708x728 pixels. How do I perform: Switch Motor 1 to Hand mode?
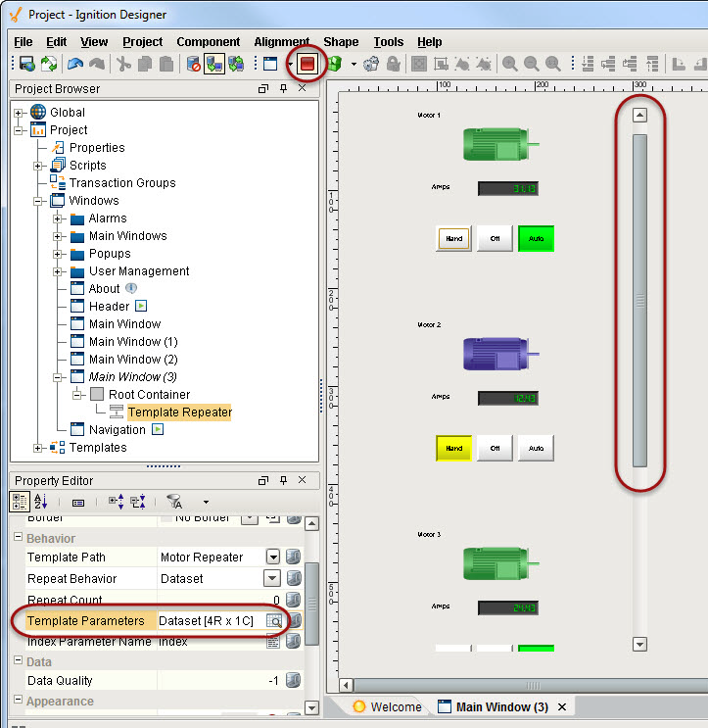click(x=453, y=238)
